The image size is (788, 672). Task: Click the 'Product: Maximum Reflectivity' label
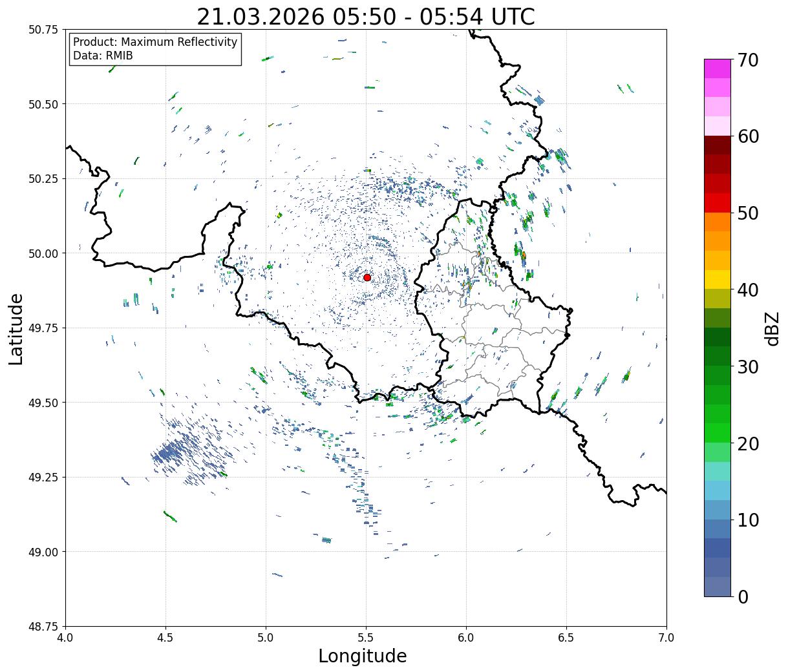(155, 42)
